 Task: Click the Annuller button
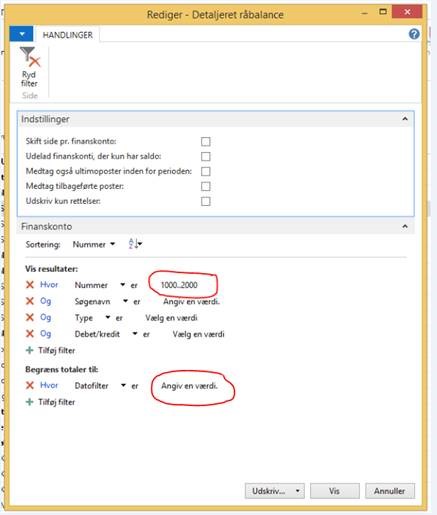(x=390, y=491)
